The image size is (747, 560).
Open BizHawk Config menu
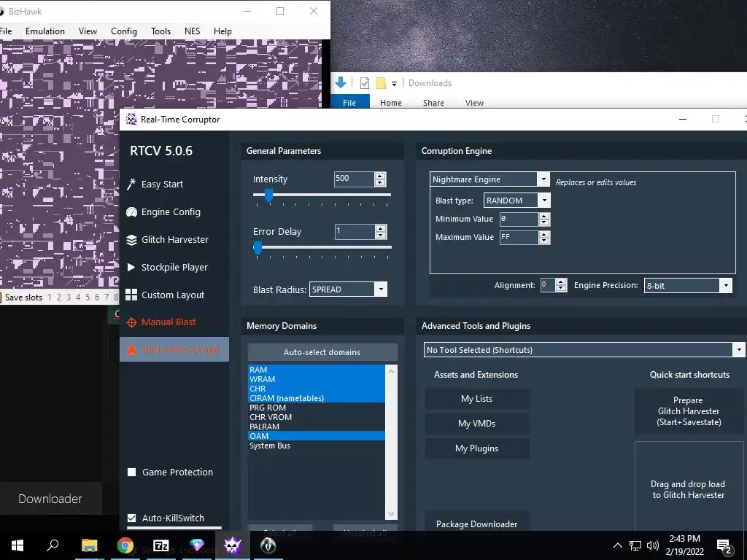click(x=124, y=31)
